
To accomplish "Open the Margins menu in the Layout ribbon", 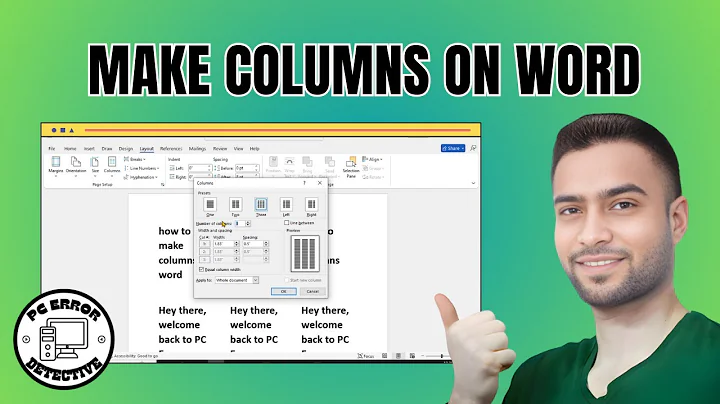I will pos(56,165).
